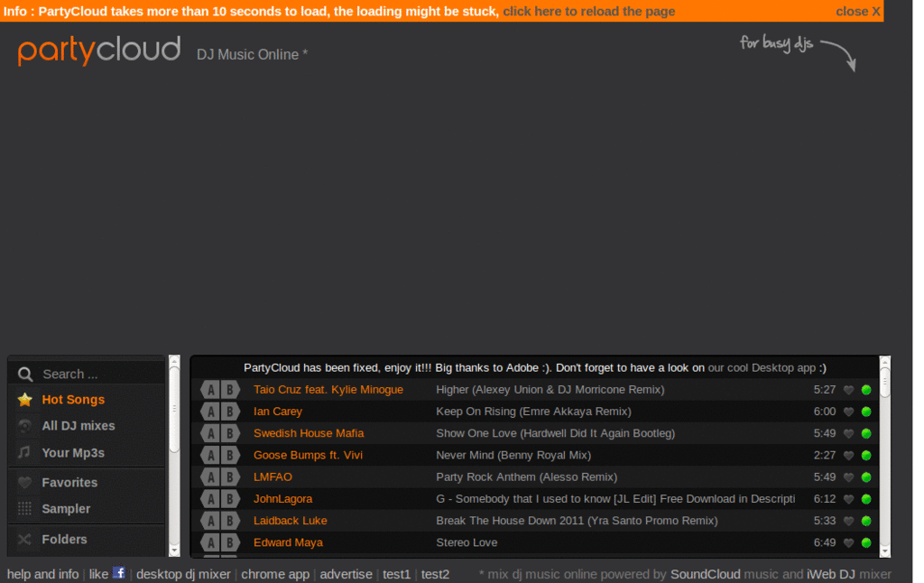
Task: Favorite Taio Cruz track with heart
Action: 848,390
